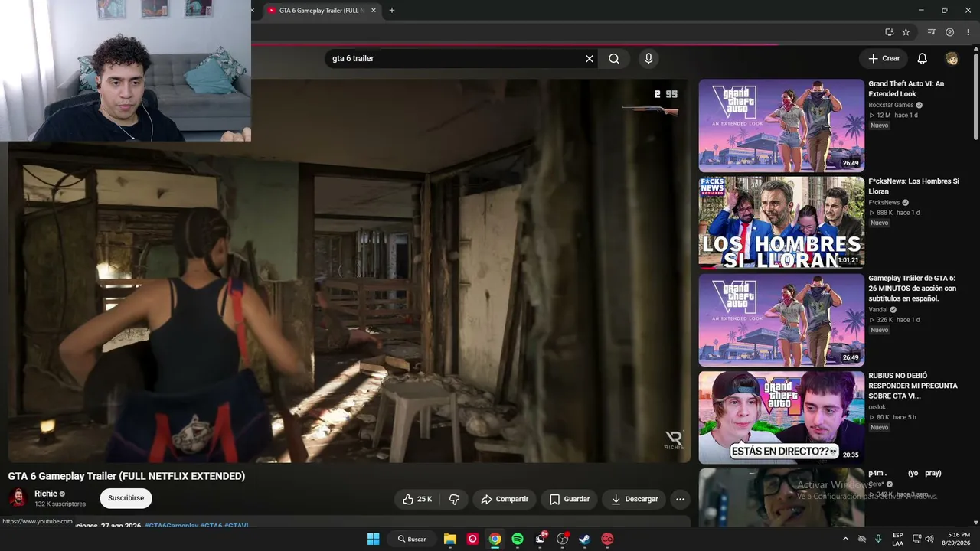This screenshot has height=551, width=980.
Task: Open the Chrome profile icon
Action: click(x=949, y=32)
